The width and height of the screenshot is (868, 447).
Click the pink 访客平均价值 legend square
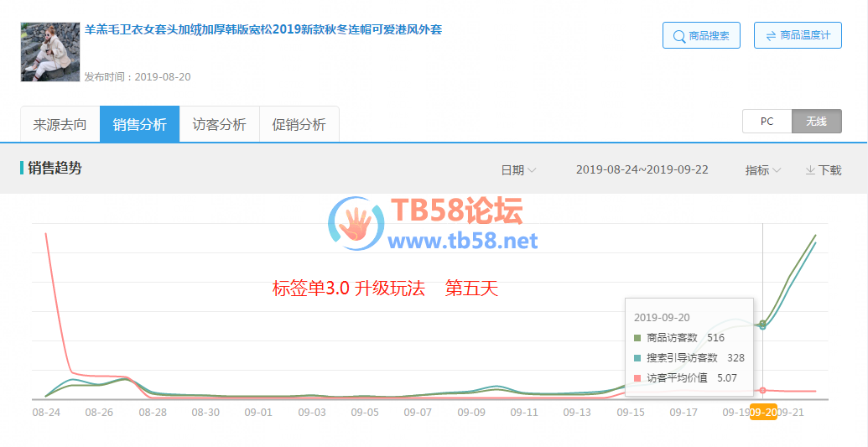click(638, 378)
